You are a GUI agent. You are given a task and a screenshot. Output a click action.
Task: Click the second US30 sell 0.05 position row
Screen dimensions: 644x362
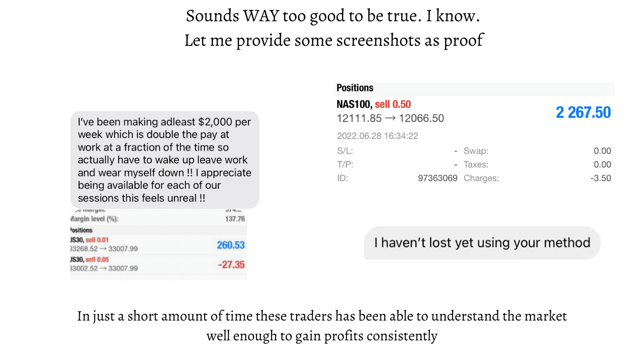(x=158, y=264)
